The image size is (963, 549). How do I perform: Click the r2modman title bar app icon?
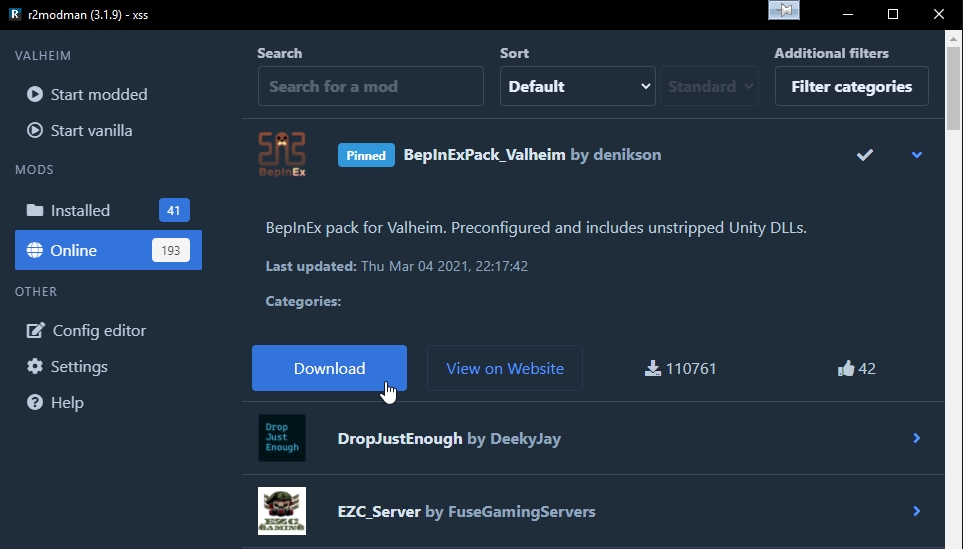(x=15, y=14)
